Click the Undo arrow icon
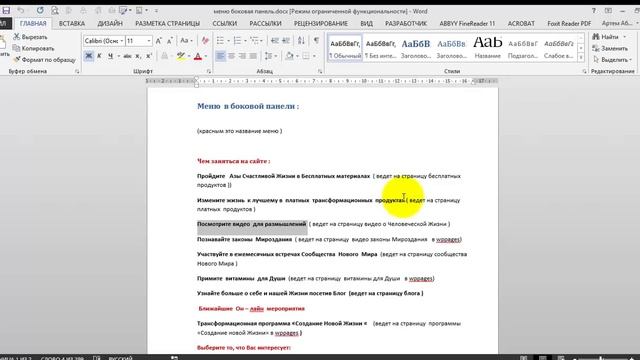640x360 pixels. point(20,11)
